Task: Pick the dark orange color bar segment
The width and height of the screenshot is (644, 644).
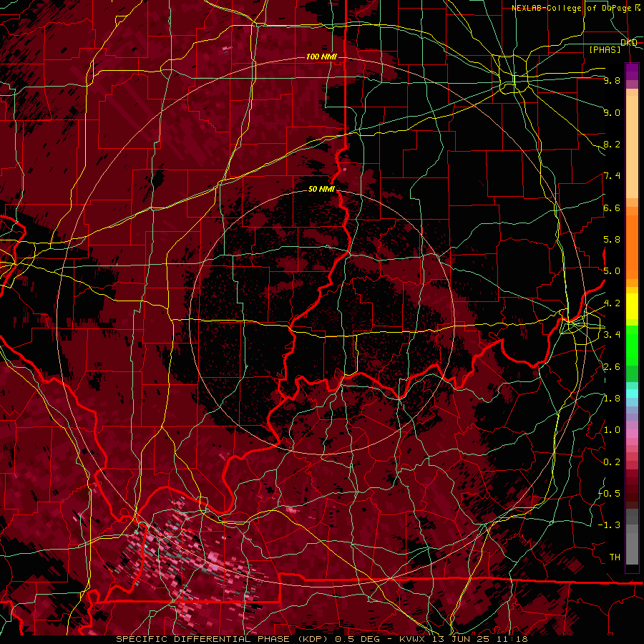Action: [632, 246]
